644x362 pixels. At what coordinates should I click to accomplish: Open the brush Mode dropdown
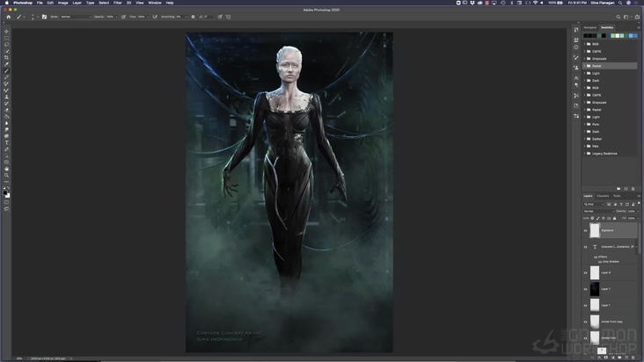pyautogui.click(x=76, y=17)
